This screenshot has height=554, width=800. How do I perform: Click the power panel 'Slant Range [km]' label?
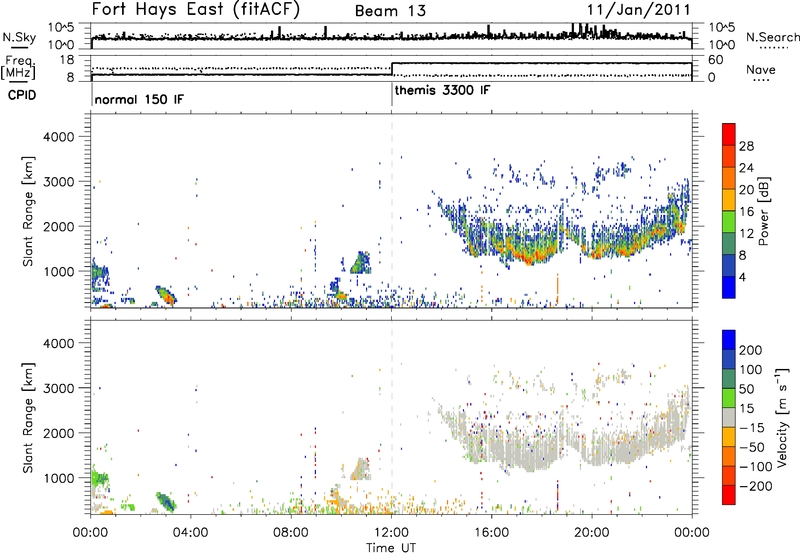click(28, 211)
